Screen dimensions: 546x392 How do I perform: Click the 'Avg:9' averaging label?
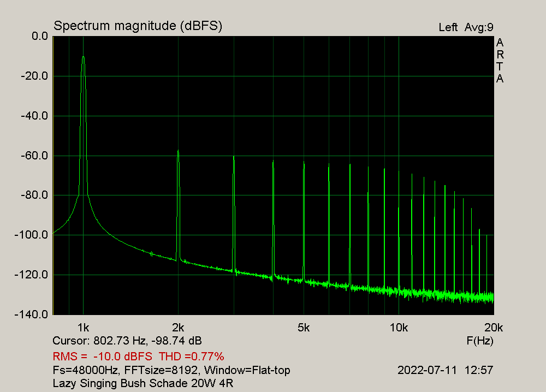pos(479,27)
